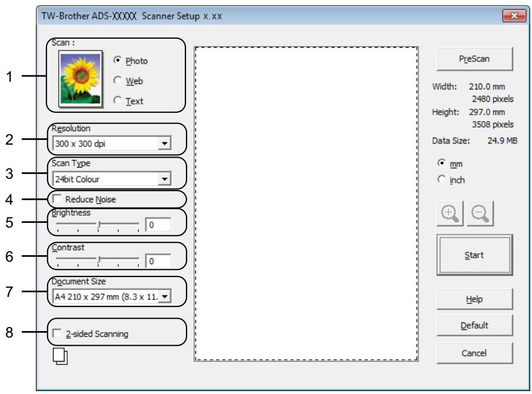Image resolution: width=532 pixels, height=394 pixels.
Task: Click the PreScan button
Action: [474, 59]
